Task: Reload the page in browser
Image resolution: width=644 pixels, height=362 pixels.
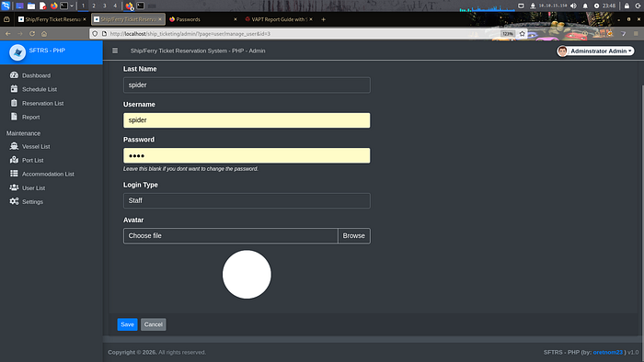Action: tap(32, 34)
